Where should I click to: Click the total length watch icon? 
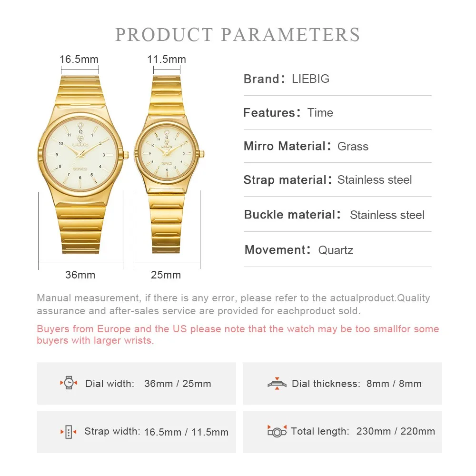tap(277, 431)
